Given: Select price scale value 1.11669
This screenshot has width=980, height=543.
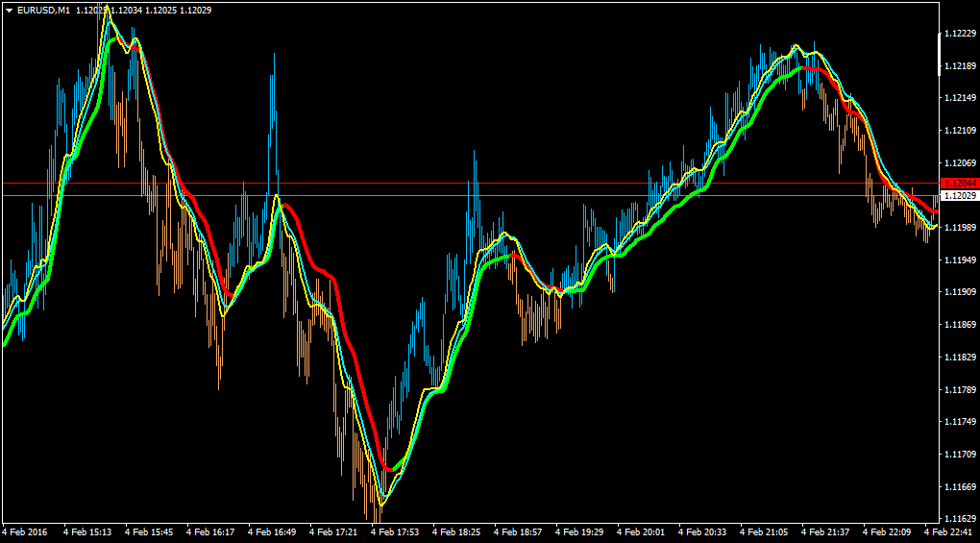Looking at the screenshot, I should [x=961, y=486].
